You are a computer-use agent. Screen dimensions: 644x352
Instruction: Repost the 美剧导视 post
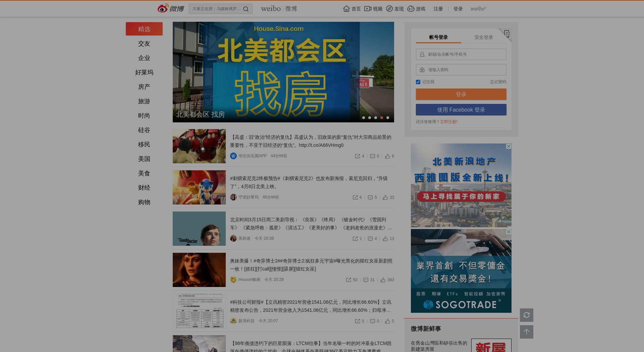tap(355, 239)
